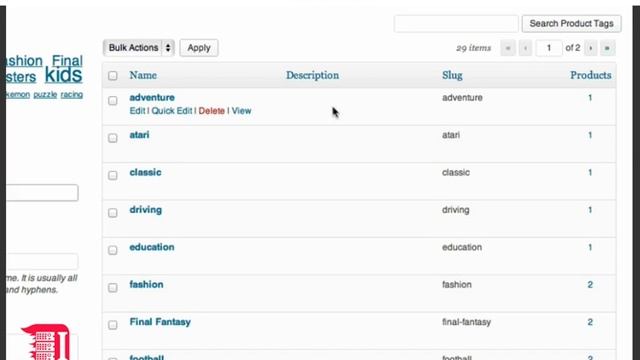Click Quick Edit under adventure tag
Image resolution: width=640 pixels, height=360 pixels.
click(172, 111)
